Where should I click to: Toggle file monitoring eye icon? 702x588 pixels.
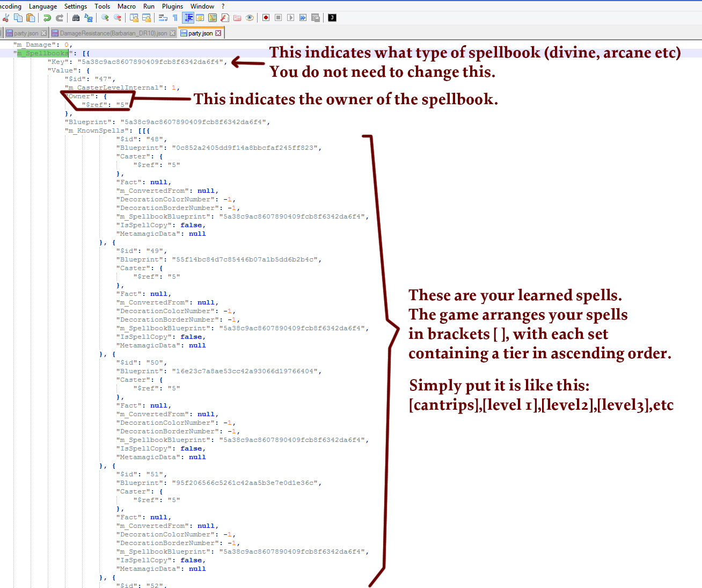(250, 18)
